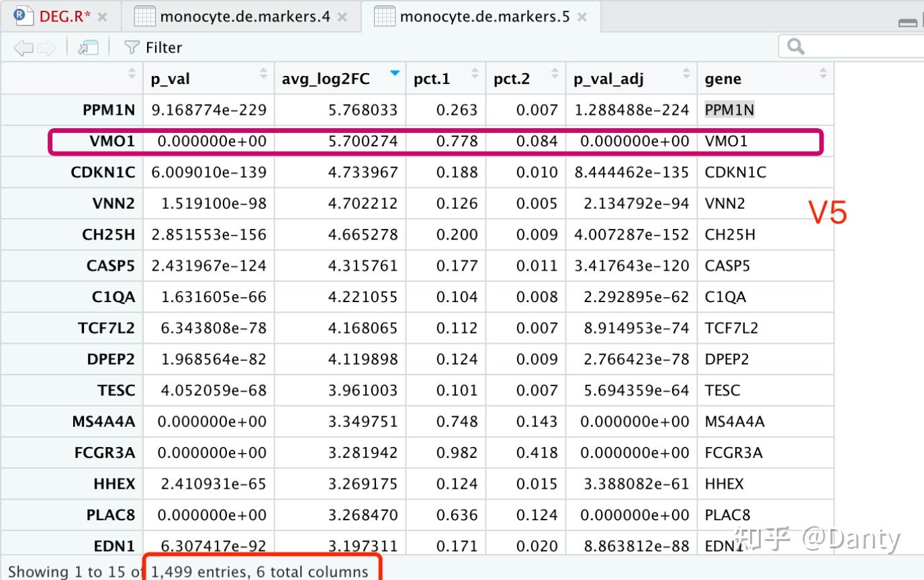924x580 pixels.
Task: Select the VNN2 row name
Action: [x=113, y=203]
